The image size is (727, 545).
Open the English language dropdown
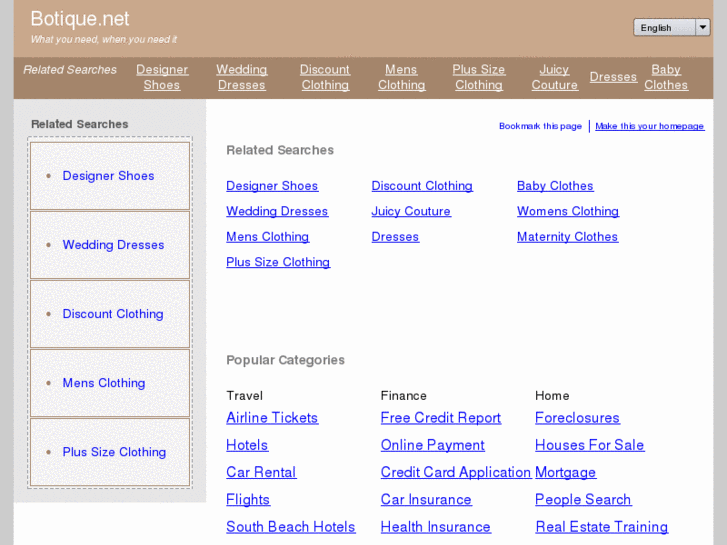[670, 28]
